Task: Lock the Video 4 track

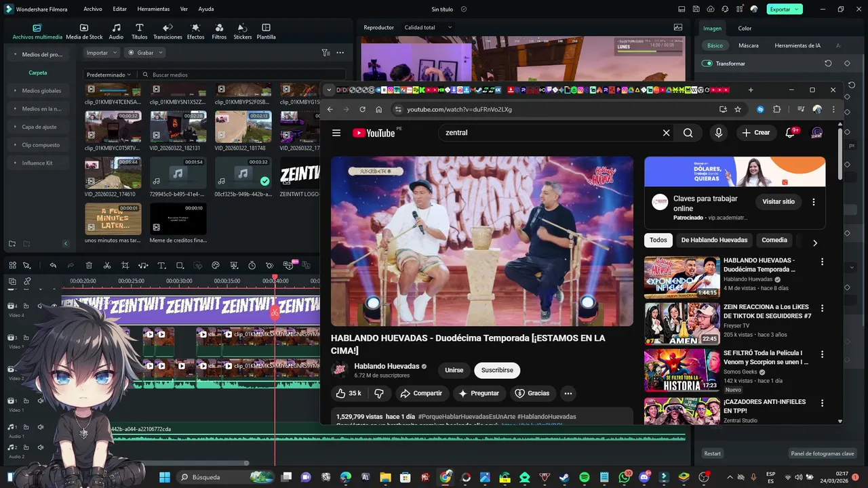Action: point(28,306)
